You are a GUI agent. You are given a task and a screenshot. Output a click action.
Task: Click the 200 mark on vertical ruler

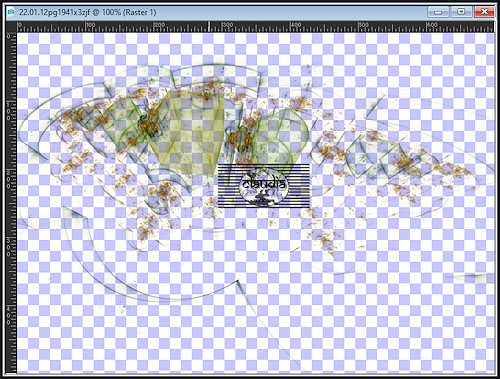(x=9, y=179)
